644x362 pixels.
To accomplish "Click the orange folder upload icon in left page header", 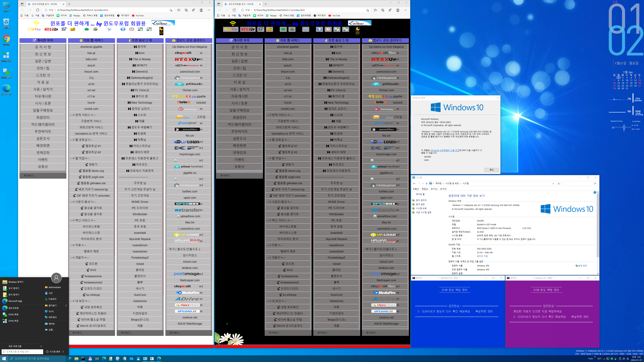I will 73,29.
